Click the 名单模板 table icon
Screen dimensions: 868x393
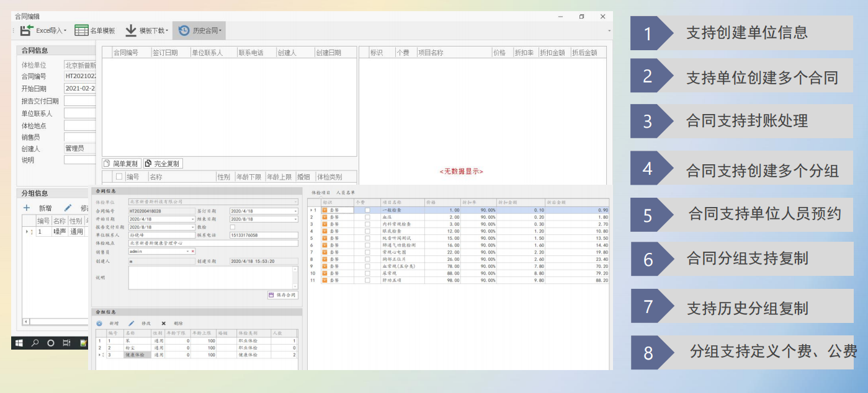tap(81, 30)
